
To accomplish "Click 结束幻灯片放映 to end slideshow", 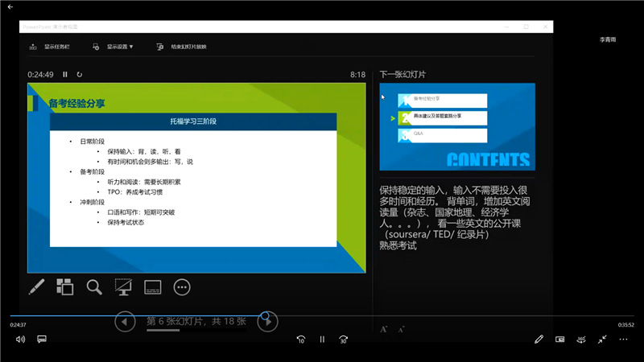I will click(182, 47).
